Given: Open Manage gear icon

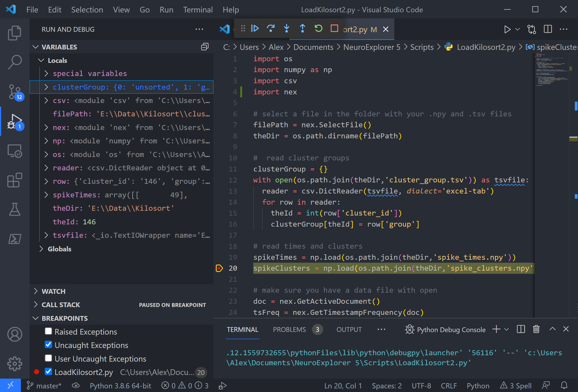Looking at the screenshot, I should 15,364.
